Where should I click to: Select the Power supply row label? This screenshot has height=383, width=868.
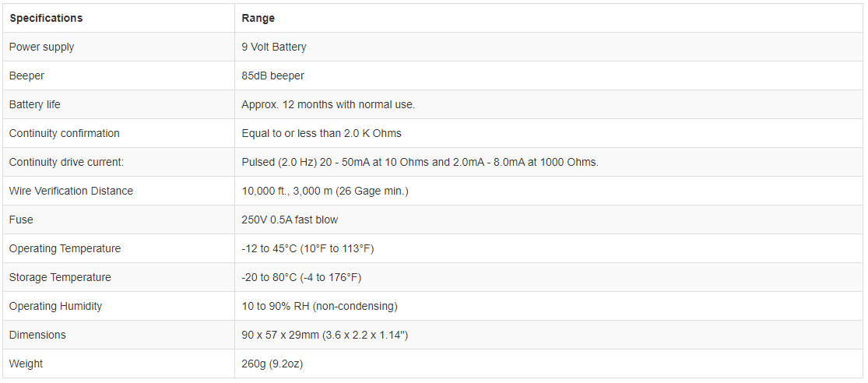click(x=42, y=47)
